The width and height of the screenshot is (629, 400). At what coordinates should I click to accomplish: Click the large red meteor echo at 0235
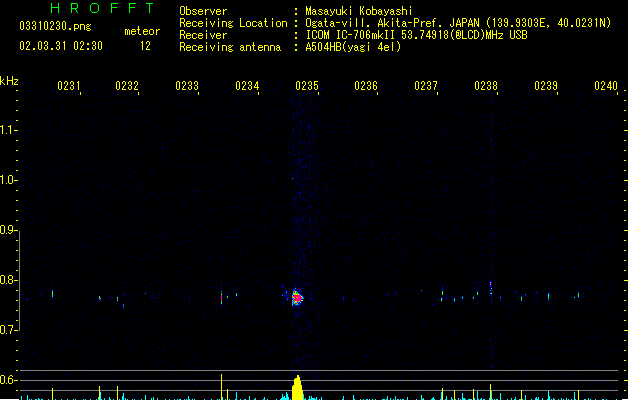tap(297, 298)
